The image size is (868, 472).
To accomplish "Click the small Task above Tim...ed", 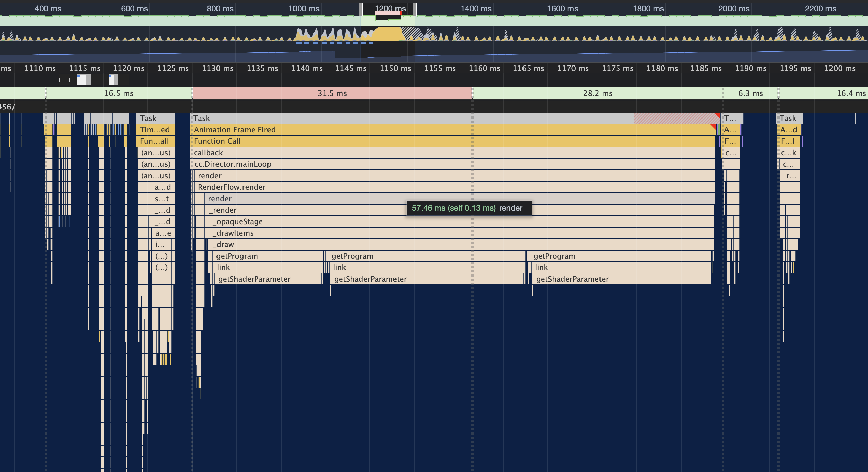I will pyautogui.click(x=155, y=118).
